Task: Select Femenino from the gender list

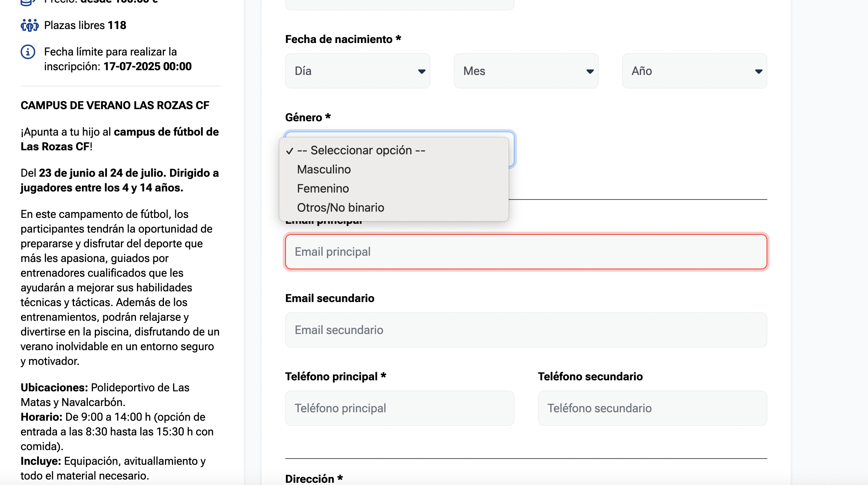Action: click(x=323, y=188)
